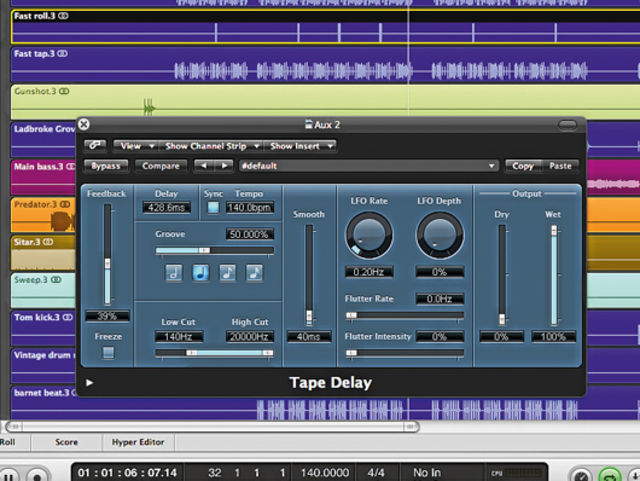This screenshot has height=481, width=640.
Task: Click the Groove 50.000% field
Action: click(x=249, y=234)
